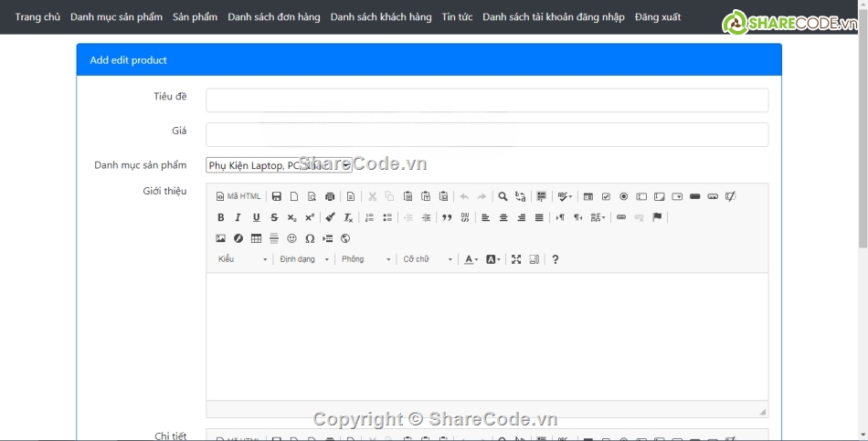868x441 pixels.
Task: Open the Kiểu styles dropdown
Action: click(x=242, y=259)
